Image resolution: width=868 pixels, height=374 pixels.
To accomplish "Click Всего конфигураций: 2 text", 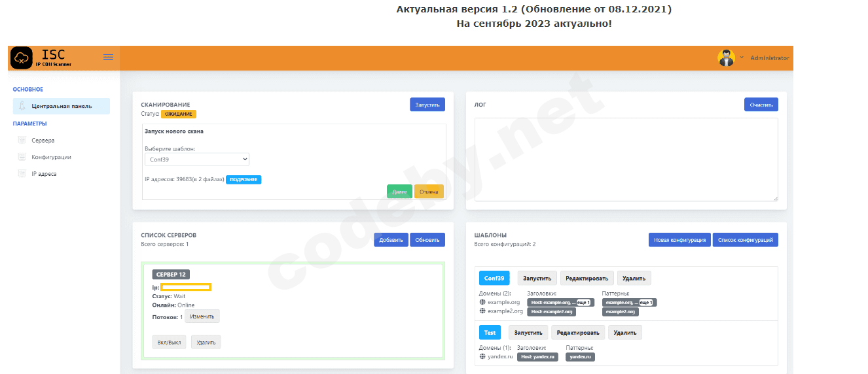I will [x=505, y=244].
